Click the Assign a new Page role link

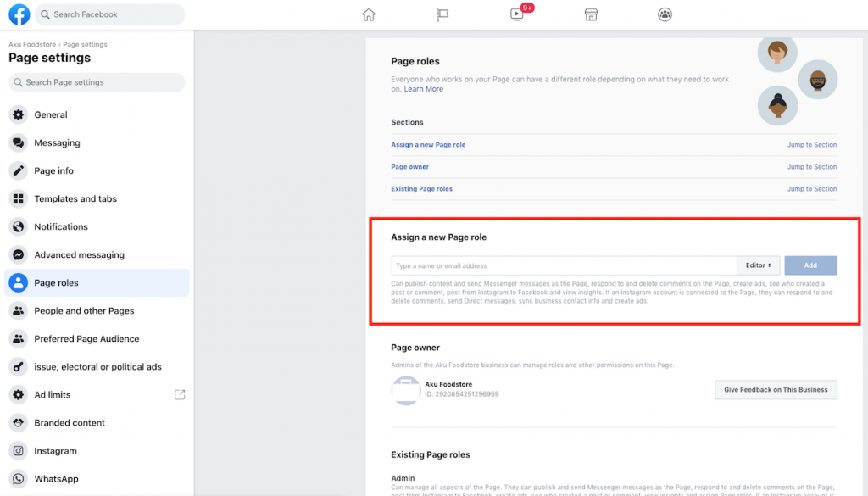coord(428,144)
